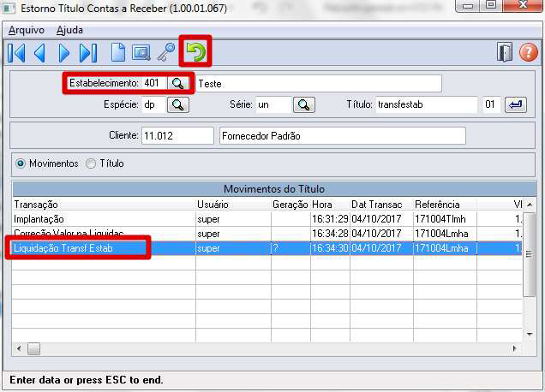Go to next record arrow
Screen dimensions: 545x392
pyautogui.click(x=64, y=53)
